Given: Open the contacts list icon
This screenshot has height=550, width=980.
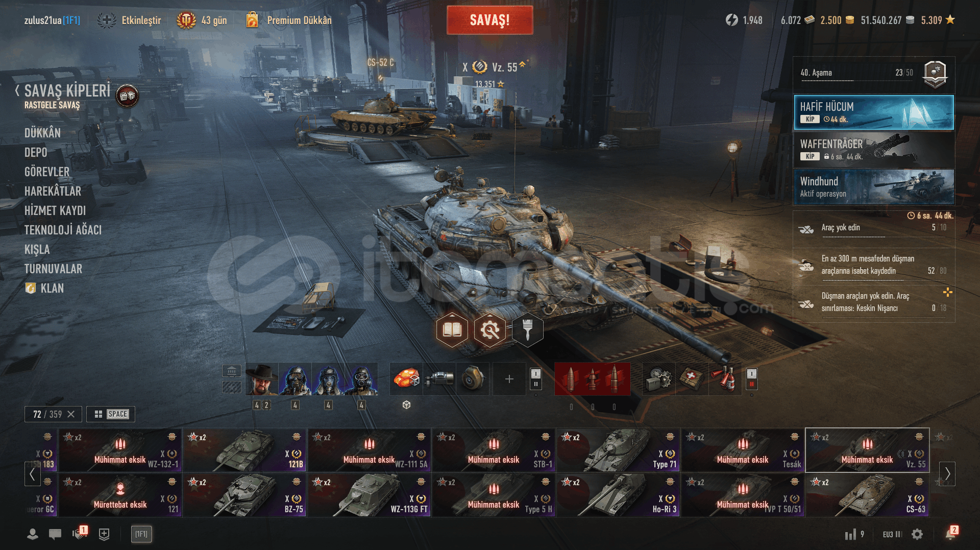Looking at the screenshot, I should pos(33,534).
